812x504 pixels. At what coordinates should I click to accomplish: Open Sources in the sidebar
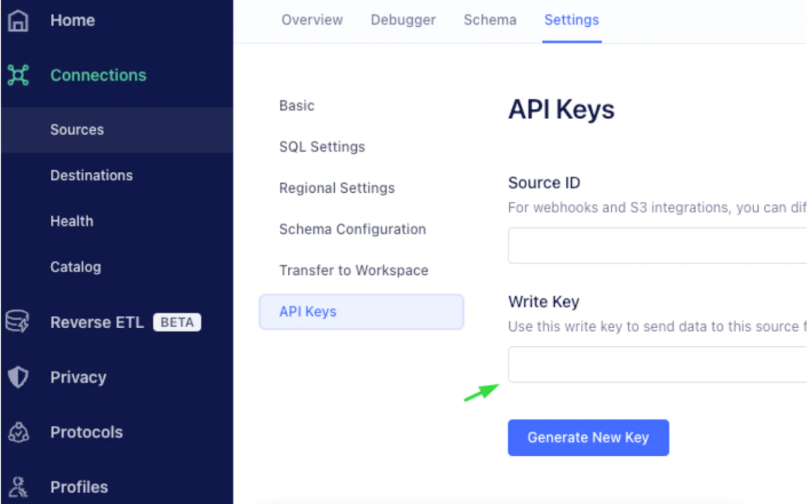(77, 130)
